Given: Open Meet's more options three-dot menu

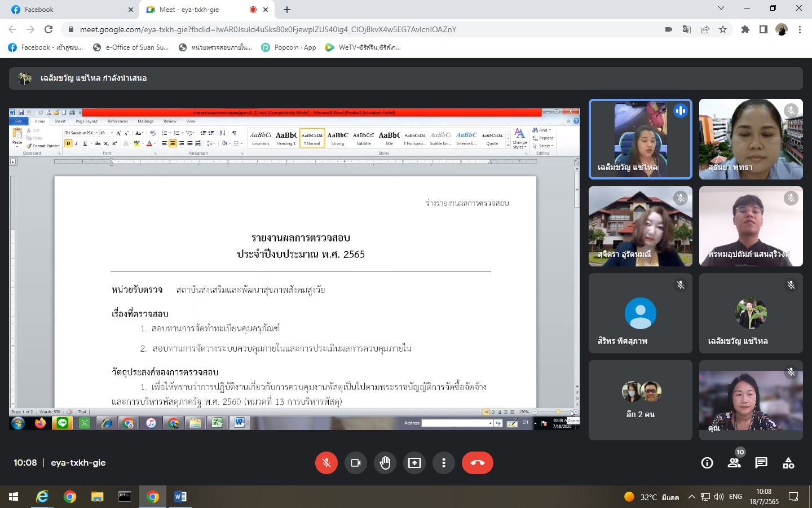Looking at the screenshot, I should pyautogui.click(x=444, y=463).
